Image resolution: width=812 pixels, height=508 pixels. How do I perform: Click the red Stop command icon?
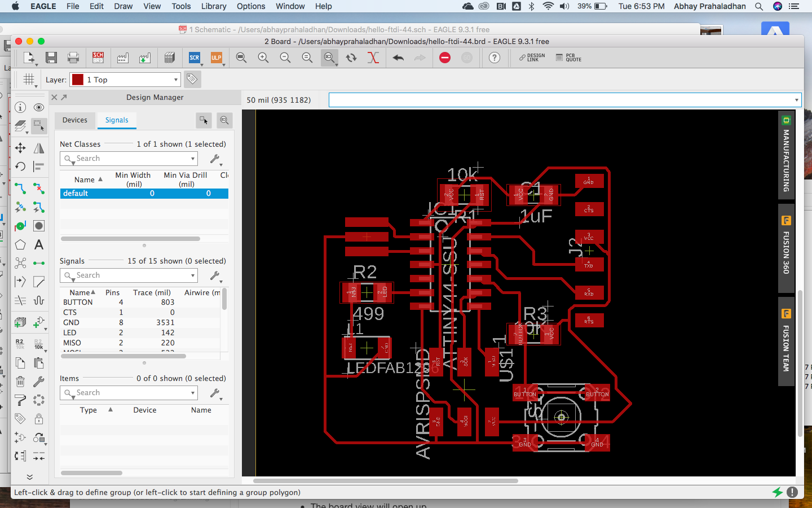pyautogui.click(x=445, y=58)
